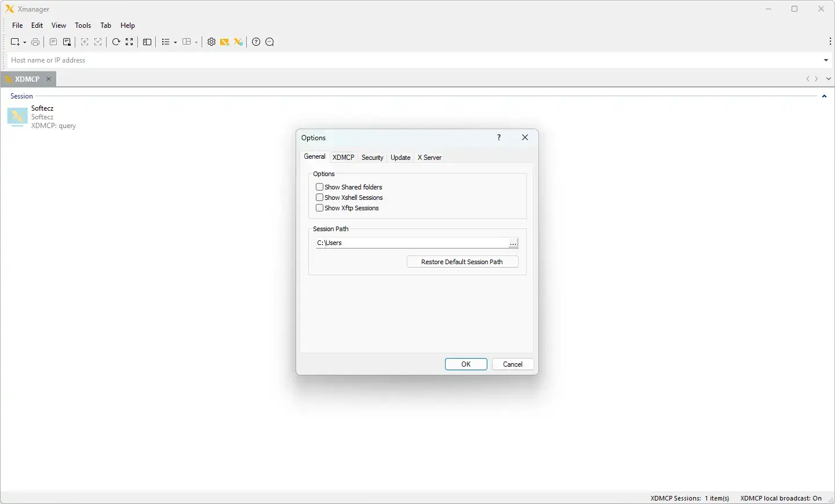Open the File menu
This screenshot has height=504, width=835.
17,25
